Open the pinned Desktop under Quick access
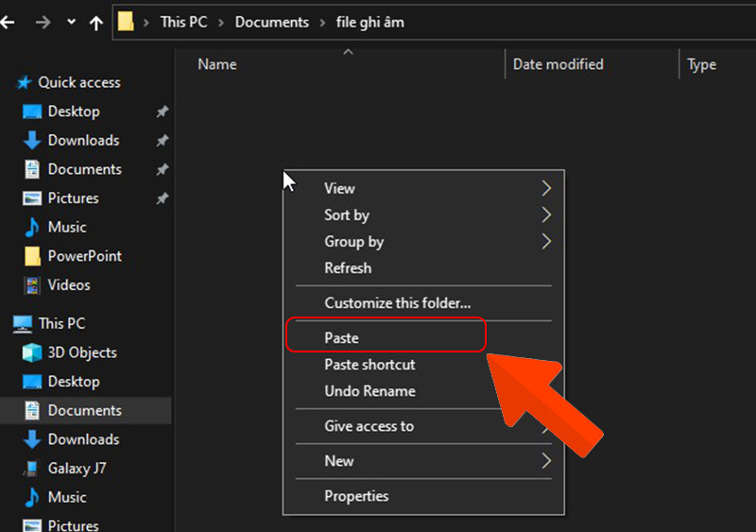This screenshot has height=532, width=756. tap(74, 112)
